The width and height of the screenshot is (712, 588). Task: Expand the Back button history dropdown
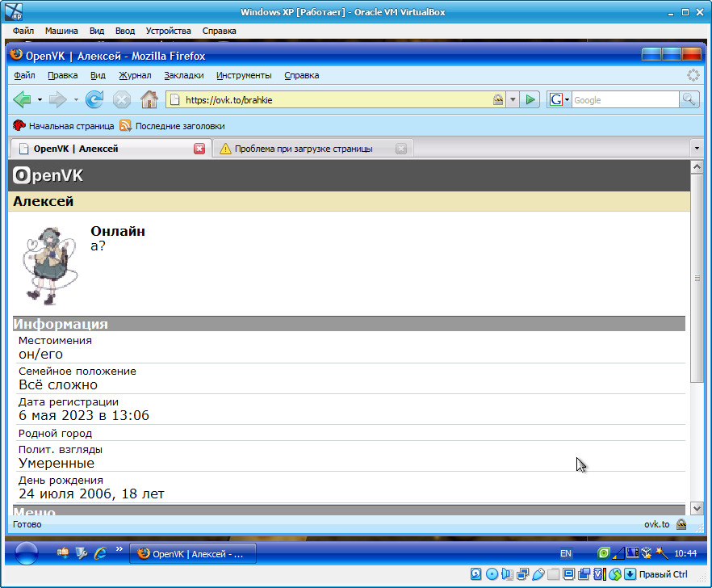coord(40,99)
